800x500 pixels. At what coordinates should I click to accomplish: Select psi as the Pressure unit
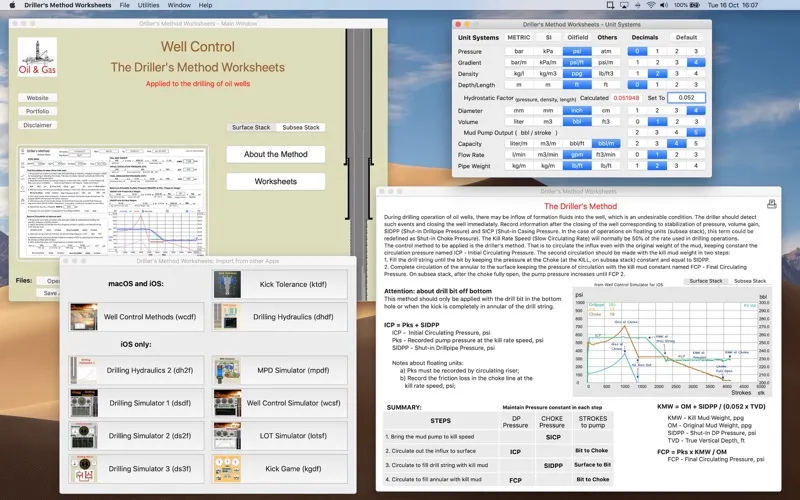point(577,51)
